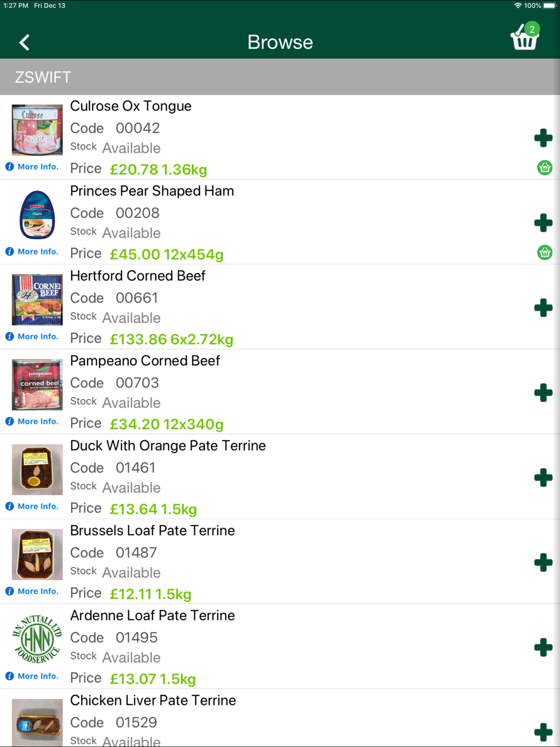Tap plus for Duck With Orange Pate Terrine
The image size is (560, 747).
coord(543,478)
